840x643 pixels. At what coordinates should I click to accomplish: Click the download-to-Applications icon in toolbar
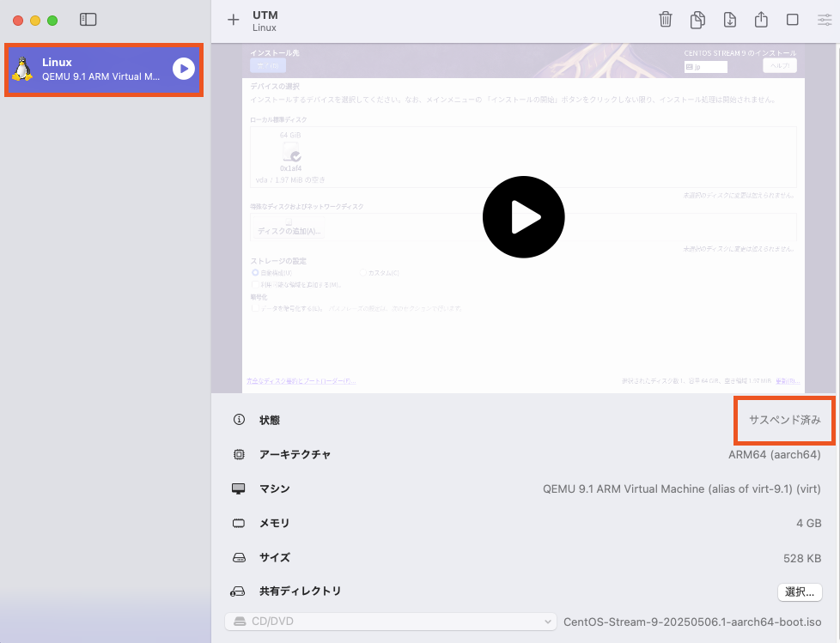pyautogui.click(x=730, y=20)
